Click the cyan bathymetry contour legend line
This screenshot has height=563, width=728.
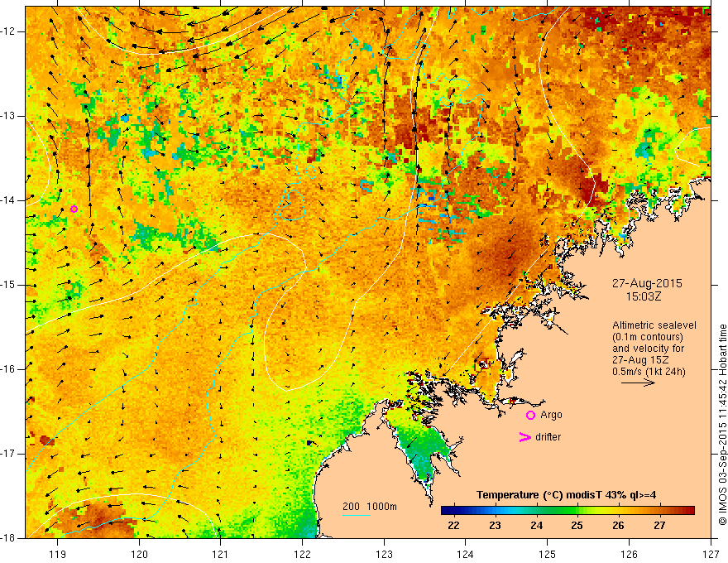click(357, 515)
